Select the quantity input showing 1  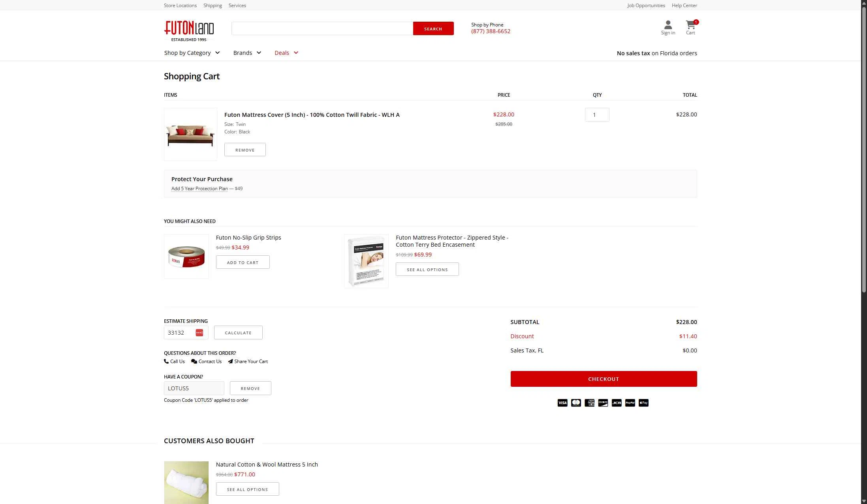click(x=597, y=114)
